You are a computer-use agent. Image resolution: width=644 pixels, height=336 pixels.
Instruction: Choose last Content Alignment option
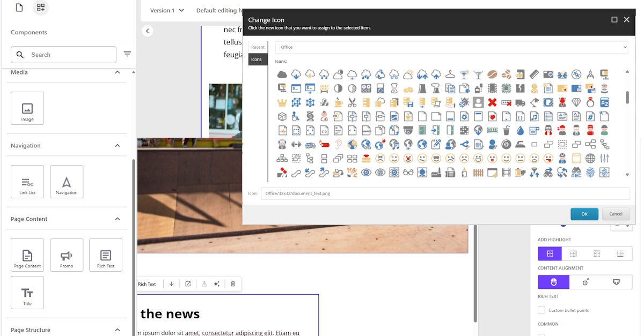tap(617, 282)
